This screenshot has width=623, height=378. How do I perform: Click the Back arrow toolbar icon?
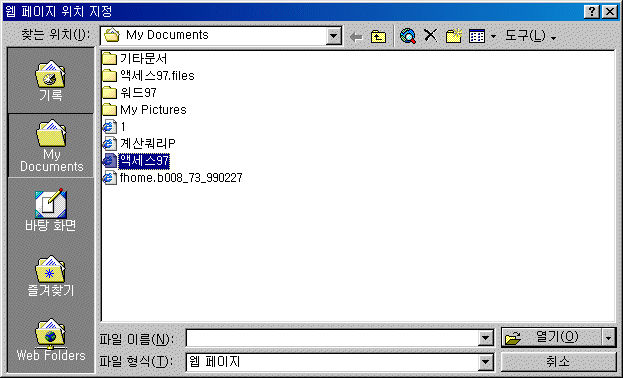(356, 37)
